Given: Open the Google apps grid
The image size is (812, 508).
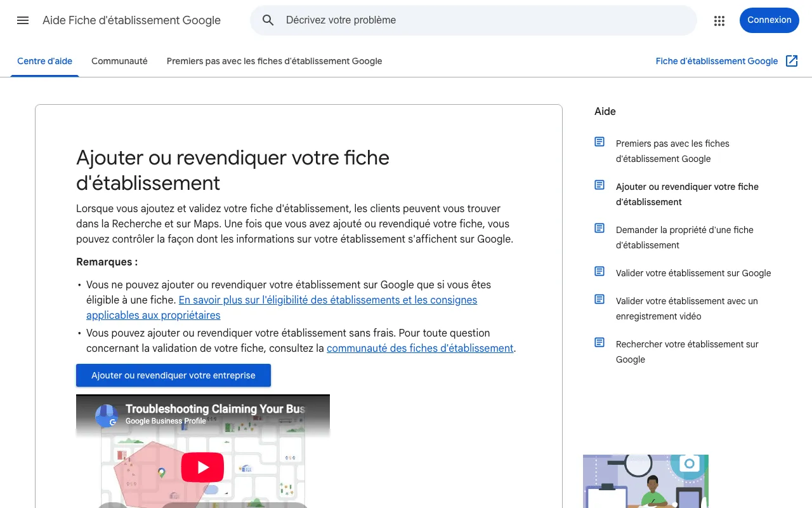Looking at the screenshot, I should pyautogui.click(x=719, y=20).
